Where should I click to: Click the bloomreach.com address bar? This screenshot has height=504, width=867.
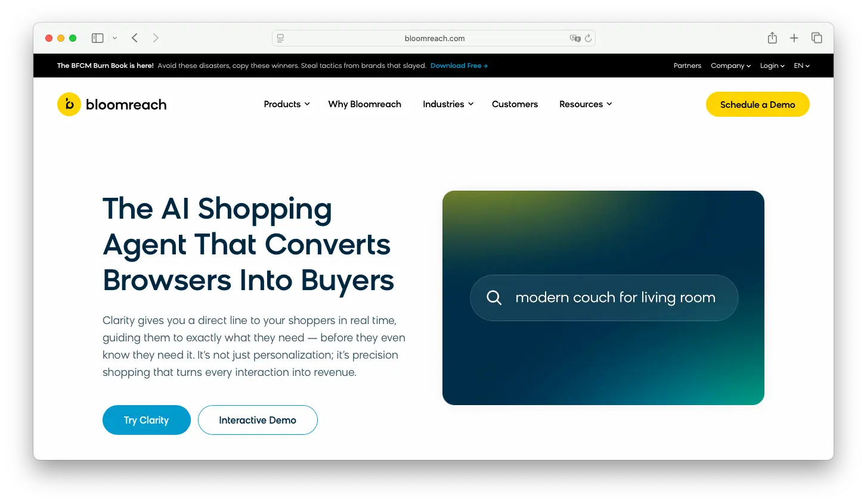pyautogui.click(x=433, y=38)
